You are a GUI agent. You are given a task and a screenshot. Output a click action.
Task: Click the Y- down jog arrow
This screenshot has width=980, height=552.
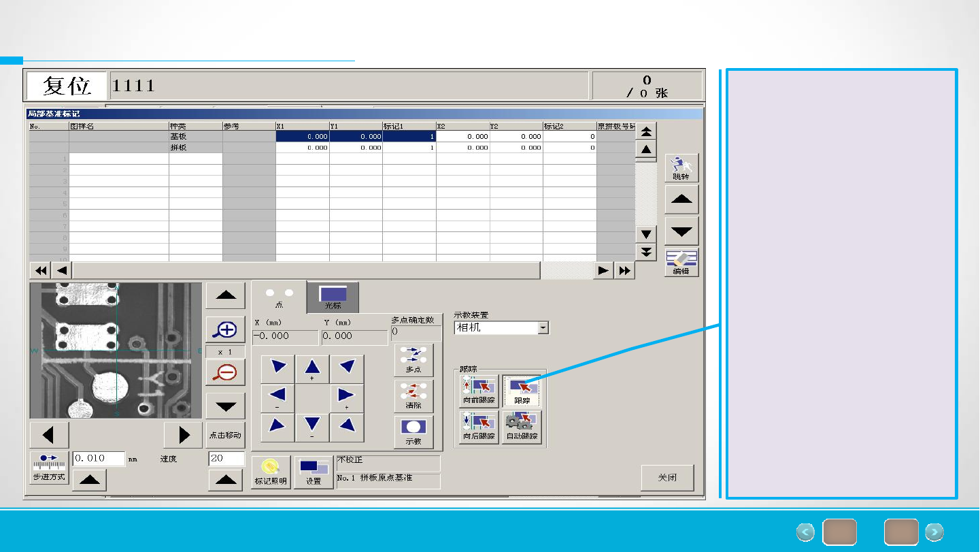pos(312,427)
